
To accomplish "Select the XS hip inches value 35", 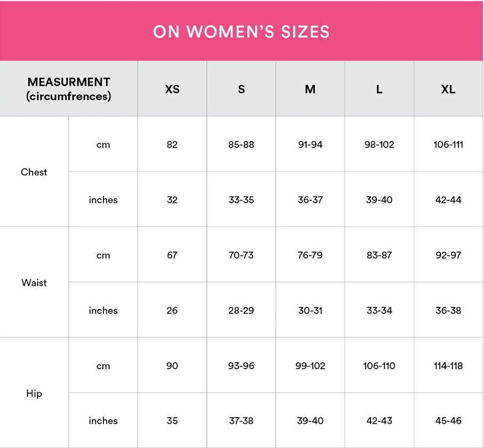I will point(172,420).
